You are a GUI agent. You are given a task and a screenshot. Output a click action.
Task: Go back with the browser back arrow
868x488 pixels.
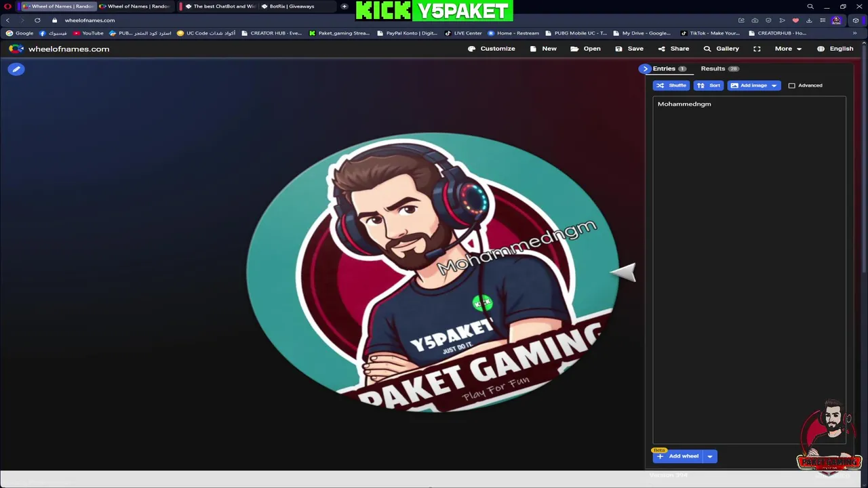7,20
